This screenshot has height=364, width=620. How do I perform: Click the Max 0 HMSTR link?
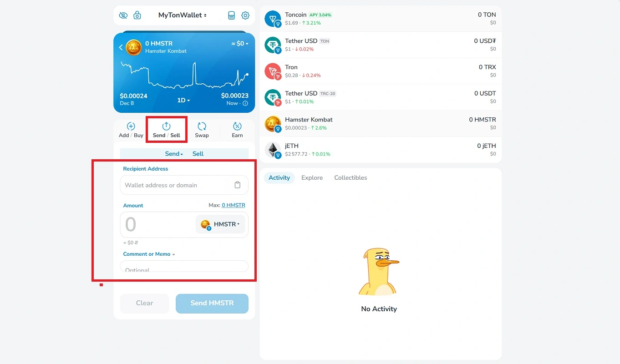tap(233, 206)
